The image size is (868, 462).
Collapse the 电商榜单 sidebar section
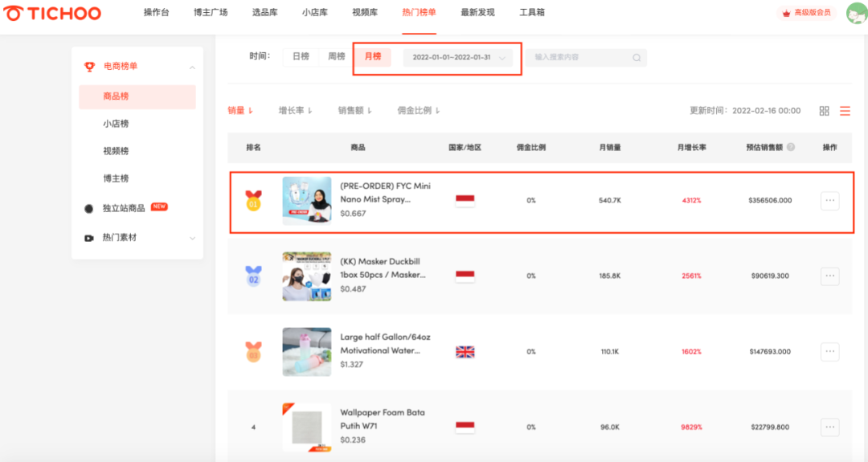pyautogui.click(x=192, y=67)
